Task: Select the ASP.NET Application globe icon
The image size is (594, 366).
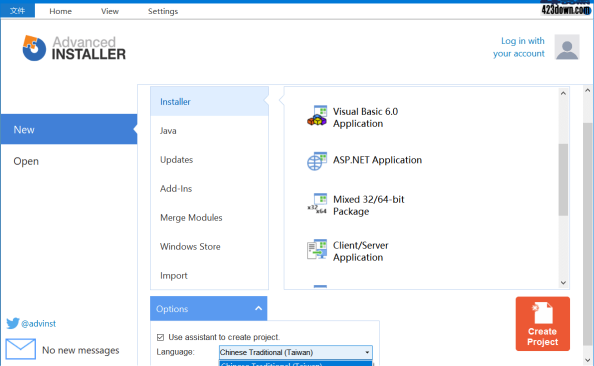Action: pos(317,161)
